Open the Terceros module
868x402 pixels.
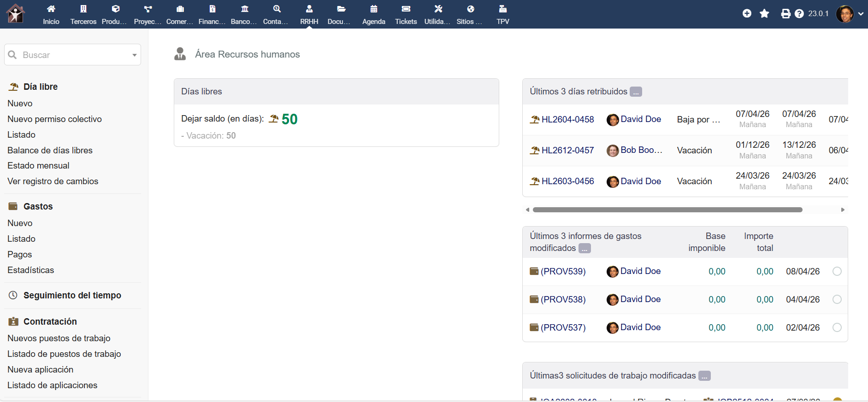(x=83, y=14)
